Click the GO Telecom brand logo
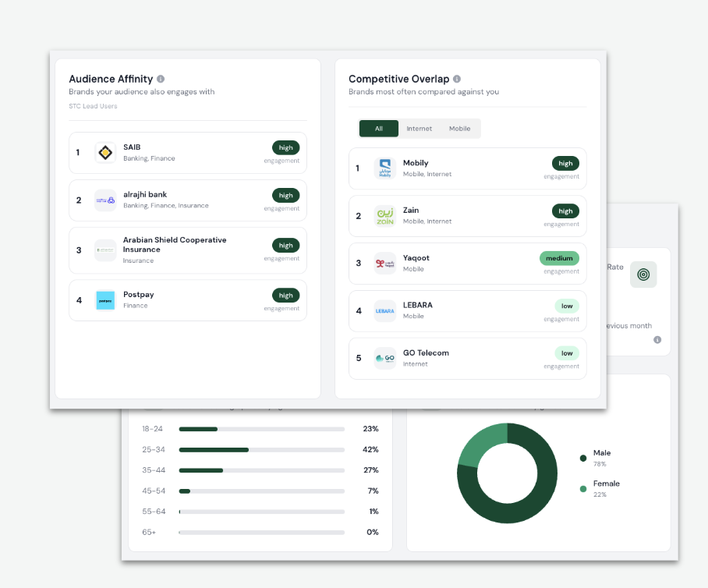This screenshot has width=708, height=588. [x=385, y=359]
